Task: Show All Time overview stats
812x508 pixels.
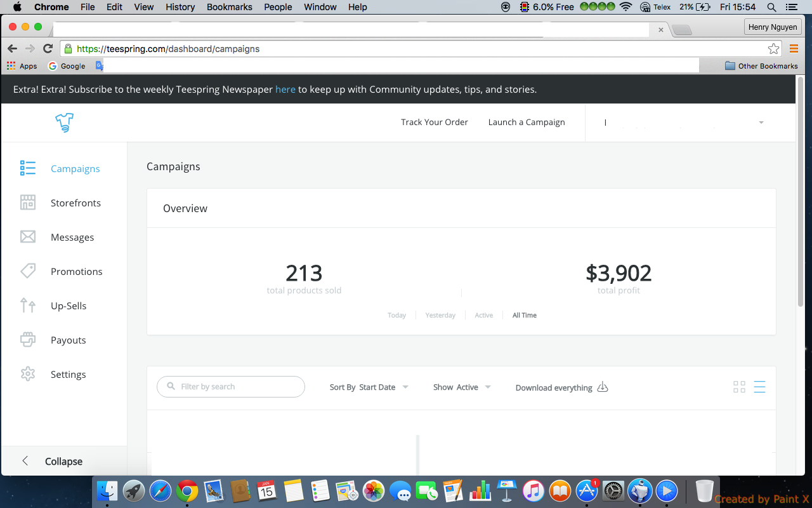Action: pos(525,315)
